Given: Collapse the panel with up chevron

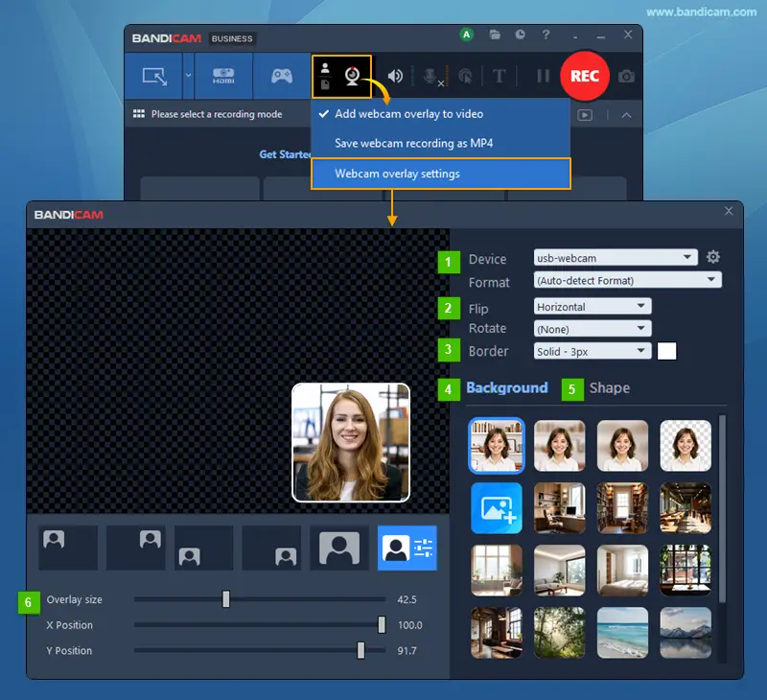Looking at the screenshot, I should point(626,115).
